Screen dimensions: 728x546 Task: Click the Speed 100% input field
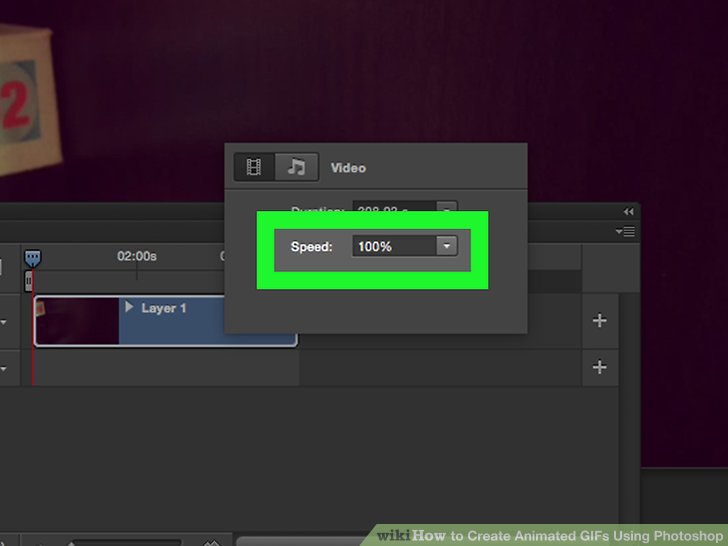394,246
